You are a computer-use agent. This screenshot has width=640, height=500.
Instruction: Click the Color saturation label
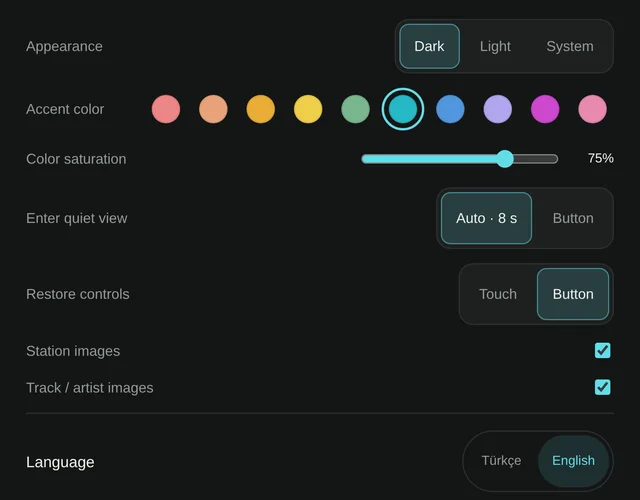tap(76, 159)
